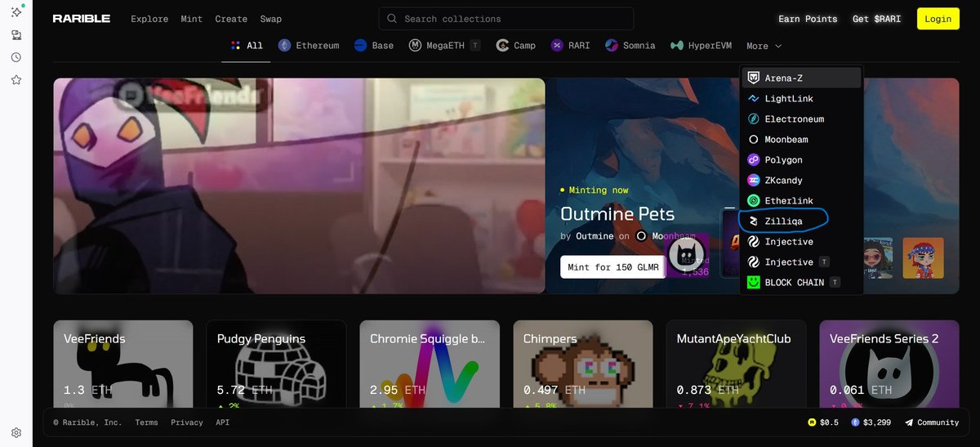
Task: Open the Rarible logo home link
Action: coord(81,19)
